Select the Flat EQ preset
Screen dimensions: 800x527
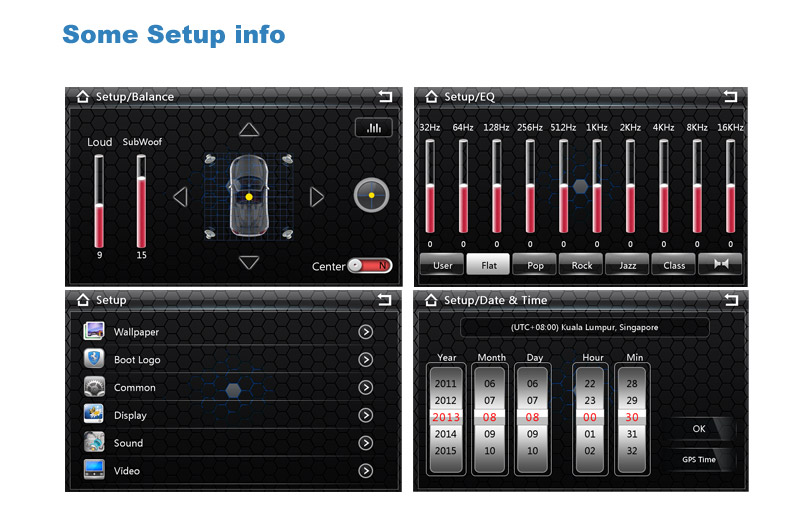(488, 265)
